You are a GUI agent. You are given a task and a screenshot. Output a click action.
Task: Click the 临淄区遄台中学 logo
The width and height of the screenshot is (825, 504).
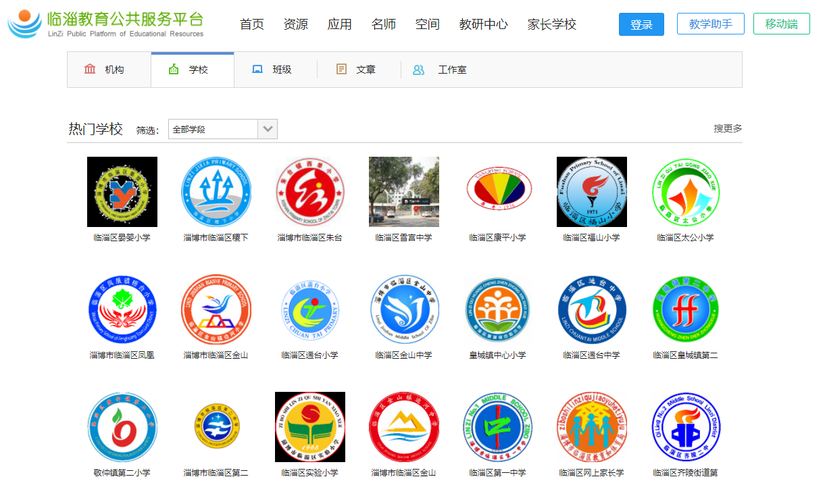[591, 309]
